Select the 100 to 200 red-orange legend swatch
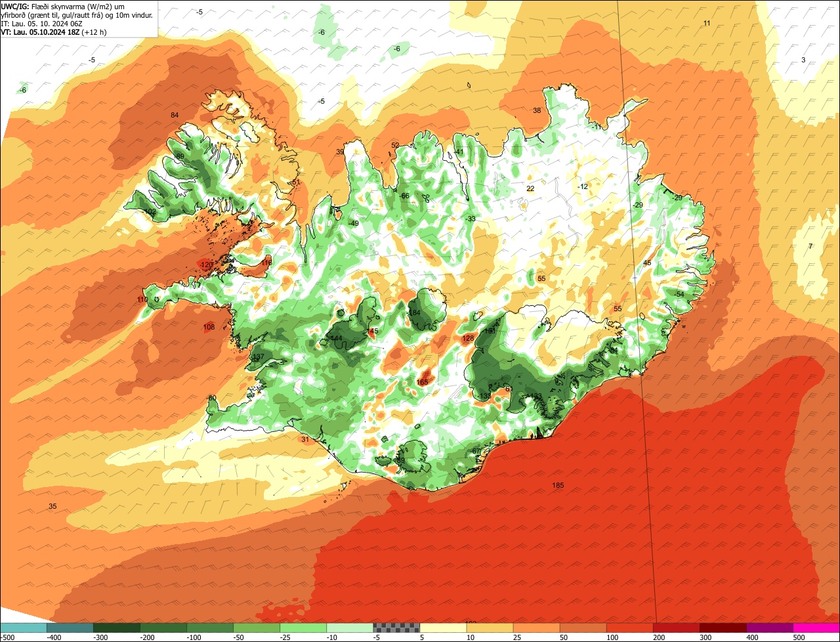Viewport: 840px width, 642px height. coord(629,628)
